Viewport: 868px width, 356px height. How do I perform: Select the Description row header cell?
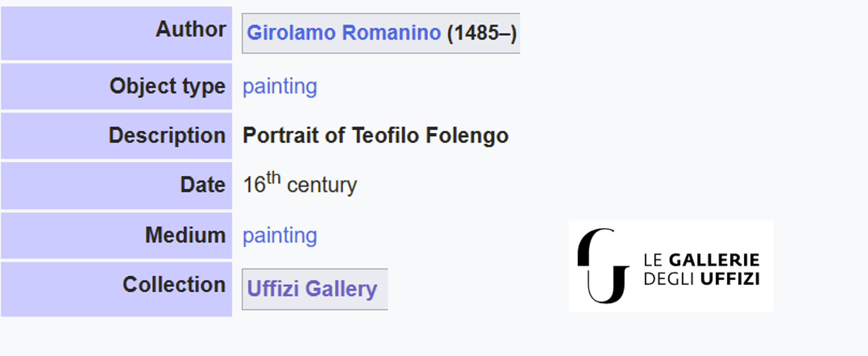coord(116,136)
